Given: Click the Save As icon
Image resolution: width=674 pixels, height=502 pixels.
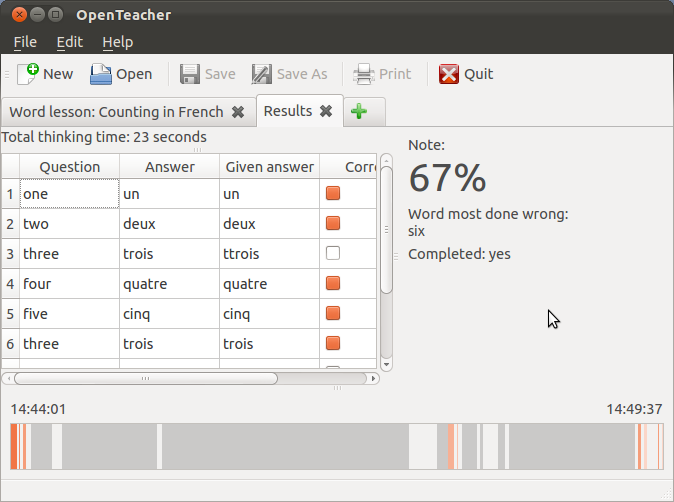Looking at the screenshot, I should [x=262, y=73].
